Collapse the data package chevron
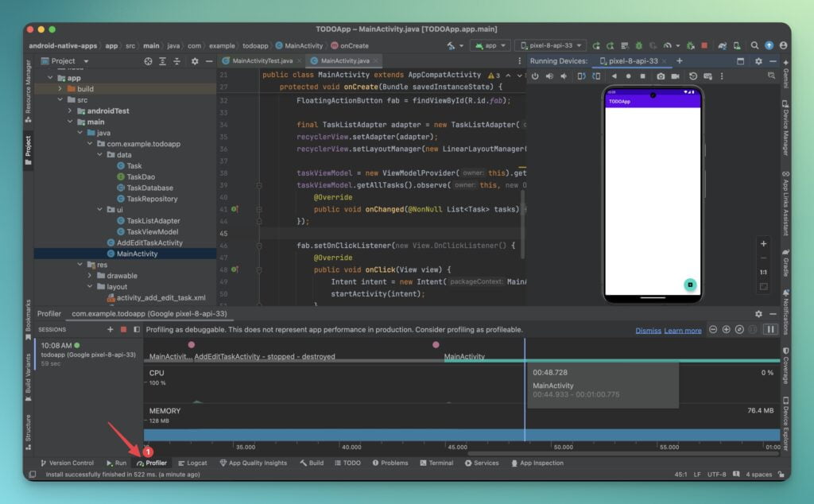The width and height of the screenshot is (814, 504). (99, 155)
